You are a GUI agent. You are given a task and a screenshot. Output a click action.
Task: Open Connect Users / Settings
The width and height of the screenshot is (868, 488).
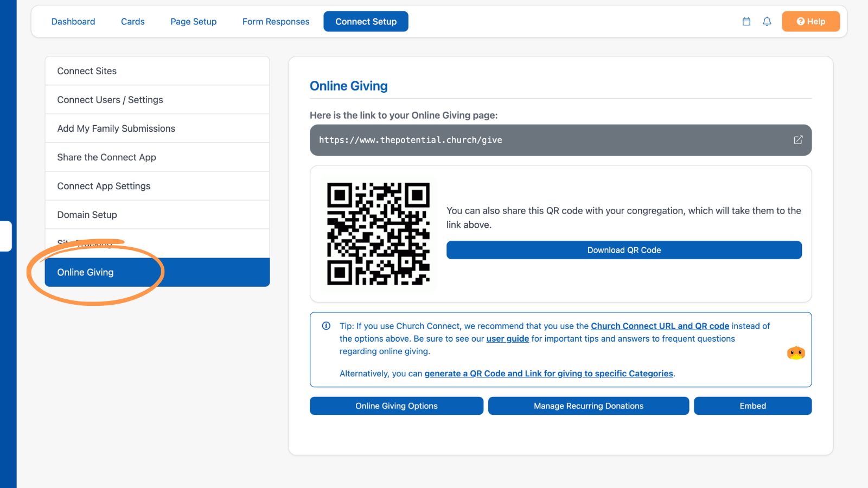[x=157, y=100]
